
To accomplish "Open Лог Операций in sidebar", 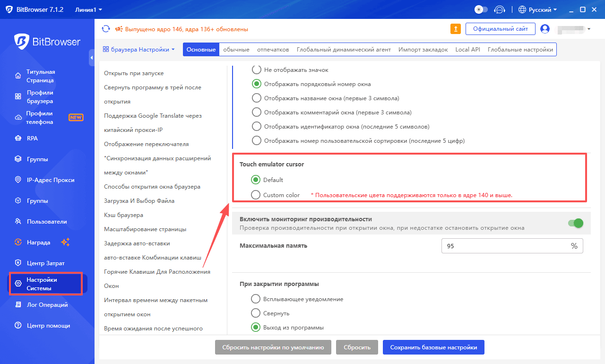I will click(47, 305).
